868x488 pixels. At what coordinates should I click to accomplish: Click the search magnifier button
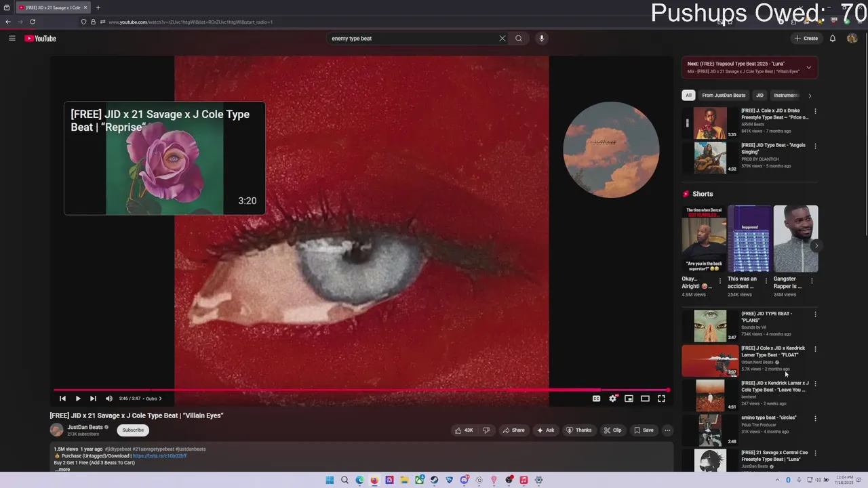pyautogui.click(x=519, y=39)
